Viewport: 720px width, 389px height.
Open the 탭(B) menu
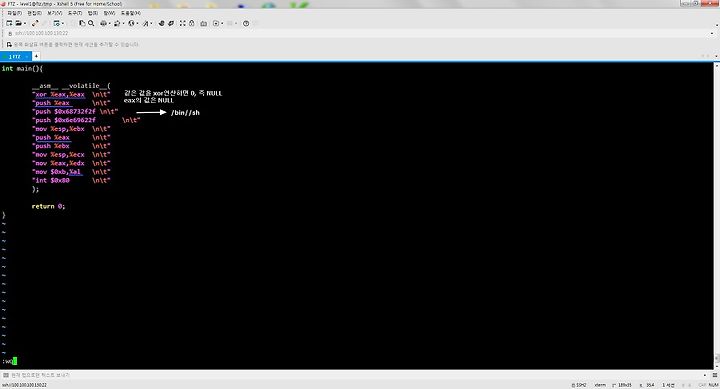point(93,13)
